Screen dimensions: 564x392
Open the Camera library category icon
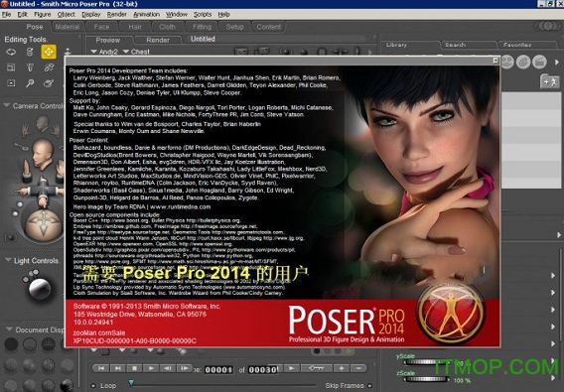[x=507, y=62]
